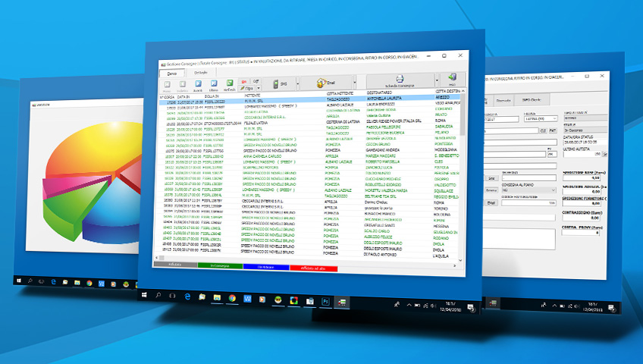Turn the filter Off

256,81
